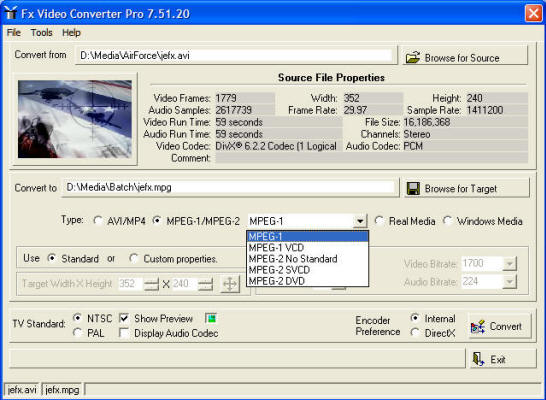546x400 pixels.
Task: Enable the Display Audio Codec checkbox
Action: (124, 333)
